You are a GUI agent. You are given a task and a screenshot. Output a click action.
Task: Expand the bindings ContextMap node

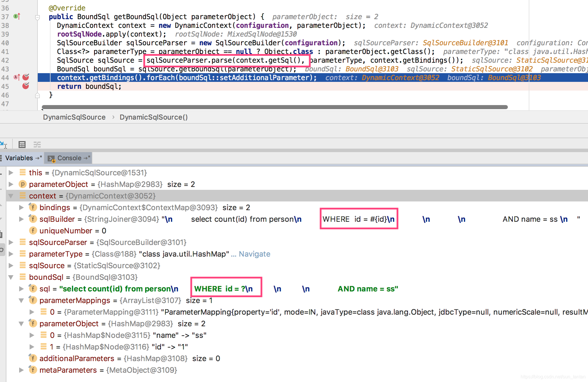click(21, 208)
